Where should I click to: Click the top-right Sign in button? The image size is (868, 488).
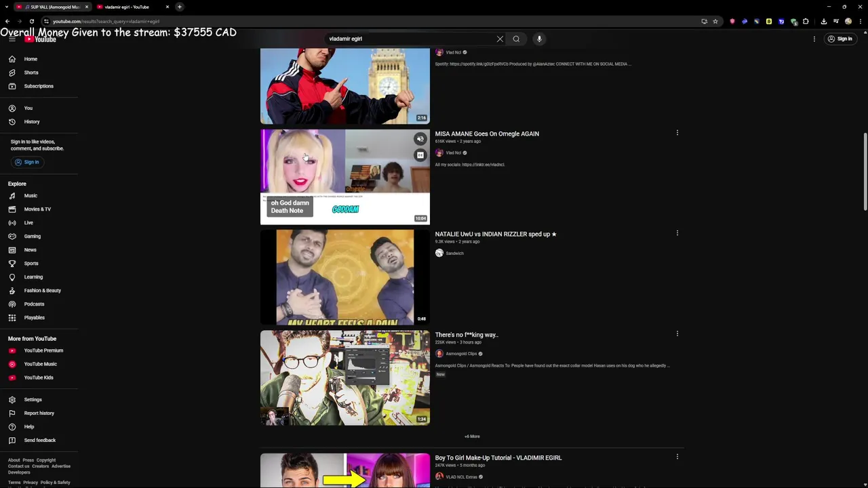[840, 39]
